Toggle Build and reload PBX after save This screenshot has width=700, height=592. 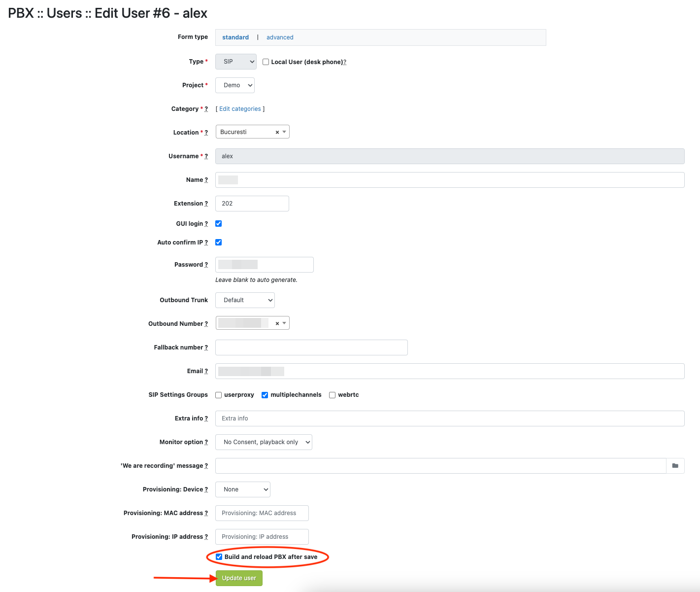[x=219, y=557]
